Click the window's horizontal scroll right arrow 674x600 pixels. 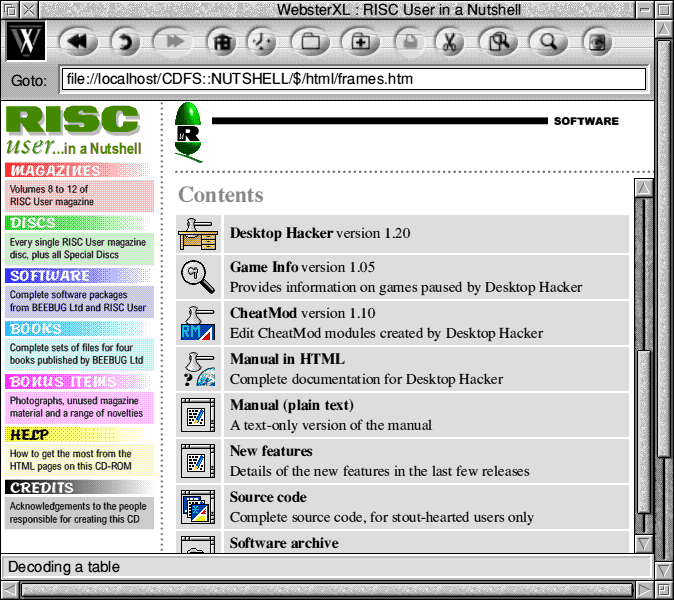[x=645, y=590]
